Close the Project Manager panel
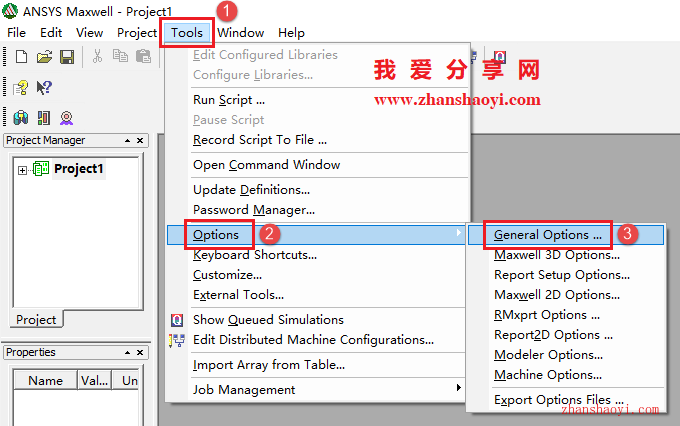The height and width of the screenshot is (426, 680). [x=140, y=141]
